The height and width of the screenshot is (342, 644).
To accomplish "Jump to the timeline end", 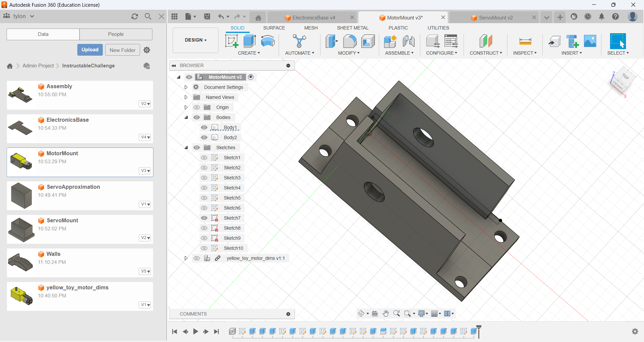I will (x=217, y=332).
